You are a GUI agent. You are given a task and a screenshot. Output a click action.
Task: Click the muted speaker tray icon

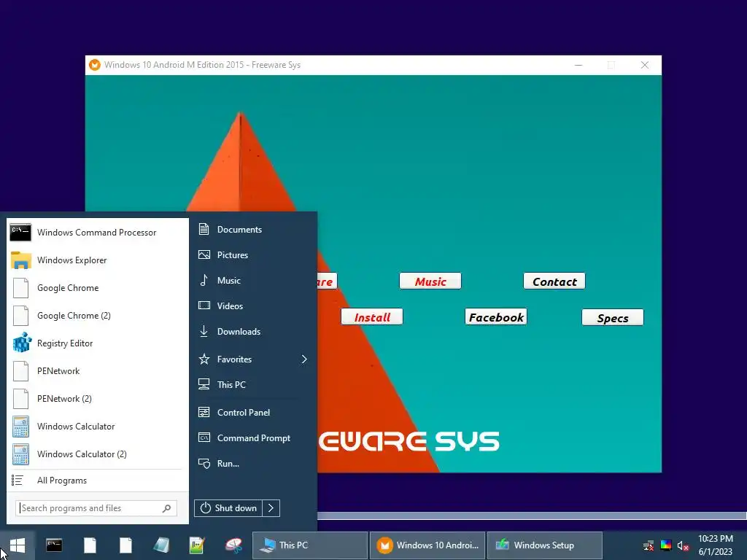[683, 545]
